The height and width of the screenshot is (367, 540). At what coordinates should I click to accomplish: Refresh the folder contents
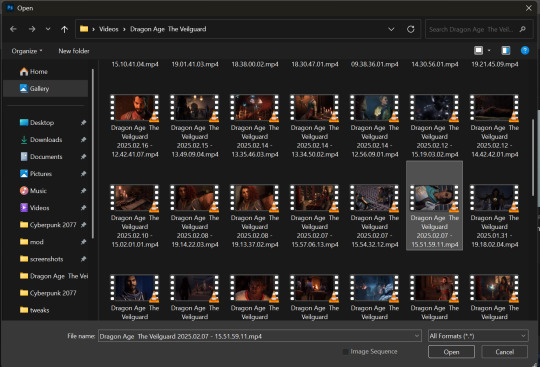click(x=411, y=29)
